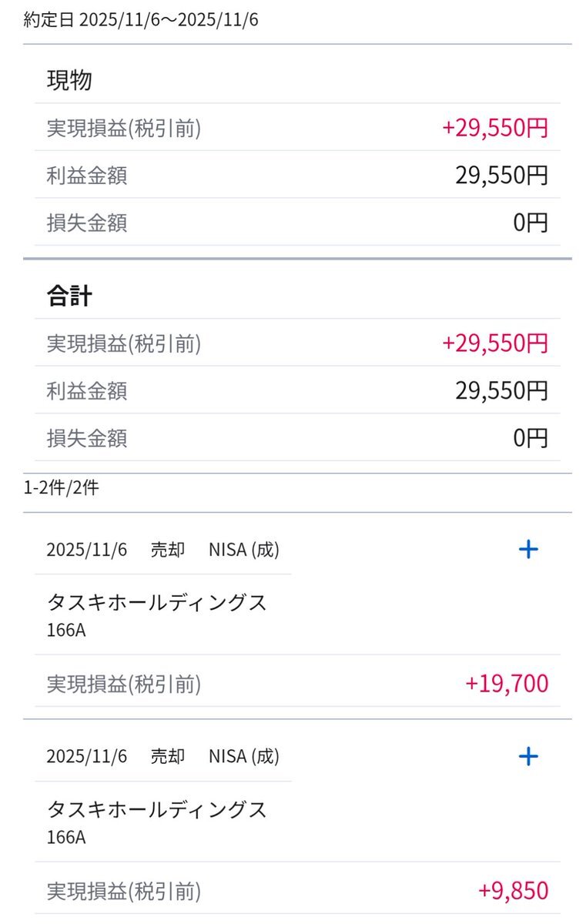Click the 166A code in the first entry
The height and width of the screenshot is (924, 586).
tap(66, 630)
